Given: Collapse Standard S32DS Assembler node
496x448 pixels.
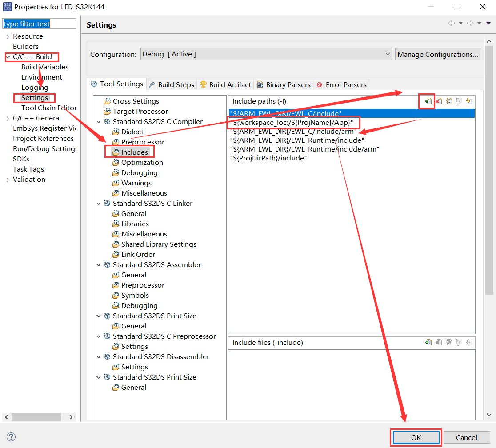Looking at the screenshot, I should pyautogui.click(x=99, y=265).
